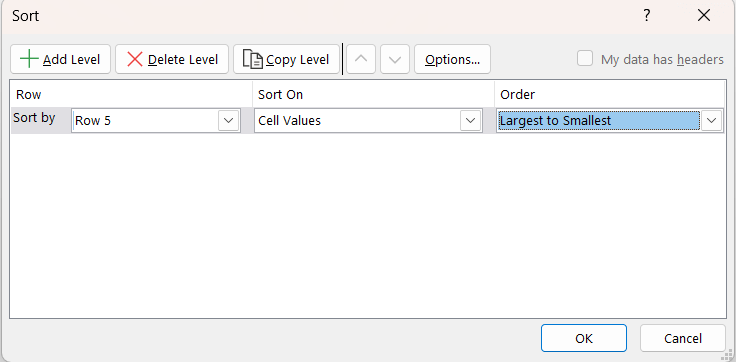Close the Sort dialog with the X

(x=704, y=16)
